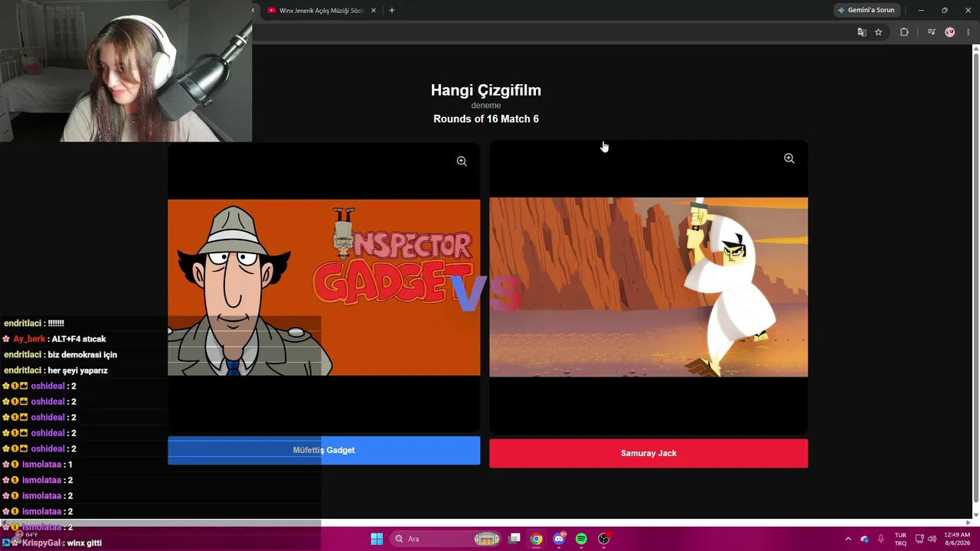
Task: Open the TUR TRQ keyboard language switcher
Action: [x=900, y=539]
